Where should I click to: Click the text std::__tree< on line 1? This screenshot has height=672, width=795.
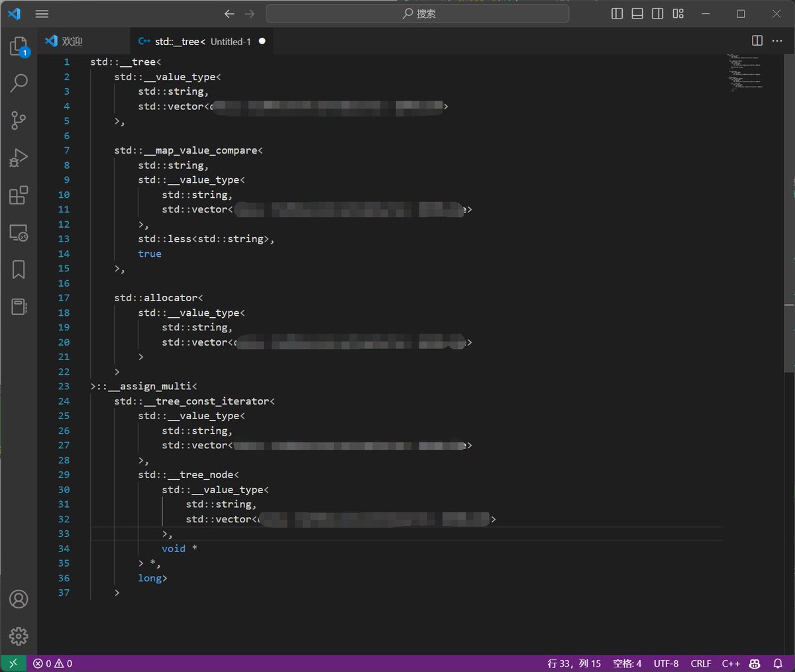tap(126, 62)
